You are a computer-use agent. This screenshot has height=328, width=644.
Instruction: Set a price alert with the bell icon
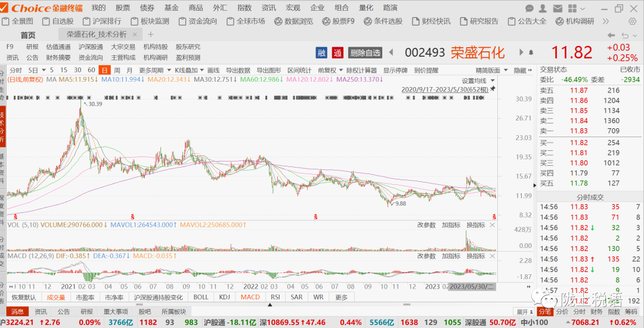pos(531,52)
